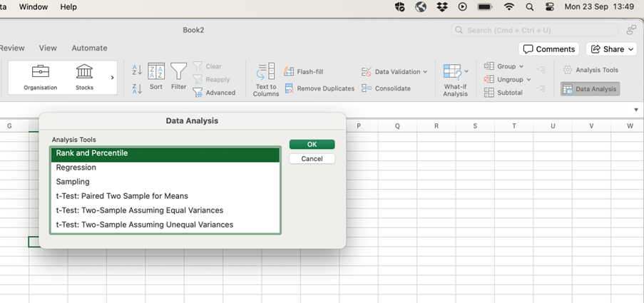The height and width of the screenshot is (303, 644).
Task: Toggle the Filter funnel icon
Action: (178, 76)
